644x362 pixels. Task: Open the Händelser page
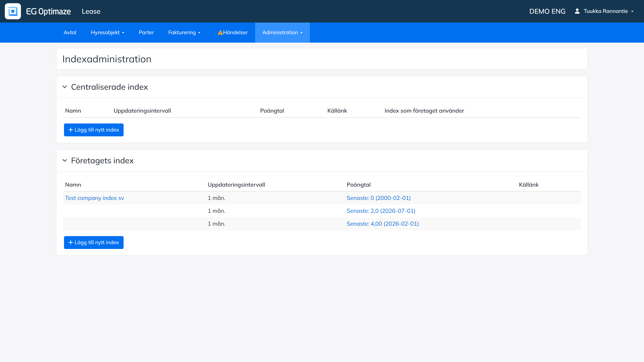(x=233, y=32)
